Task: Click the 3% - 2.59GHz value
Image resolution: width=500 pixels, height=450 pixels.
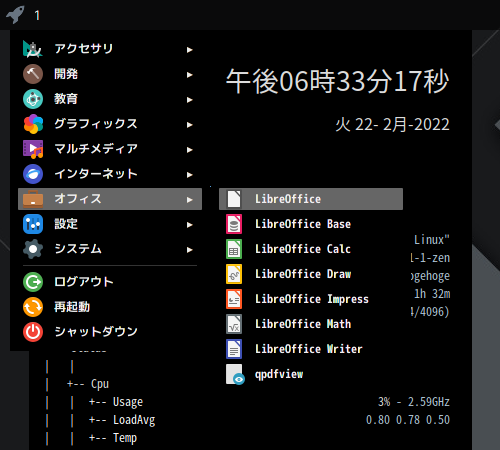Action: coord(414,402)
